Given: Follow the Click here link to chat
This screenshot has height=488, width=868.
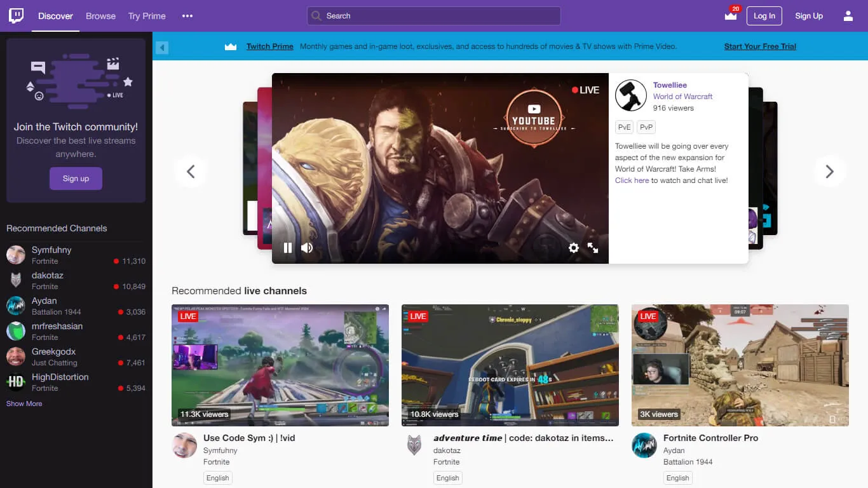Looking at the screenshot, I should (632, 180).
